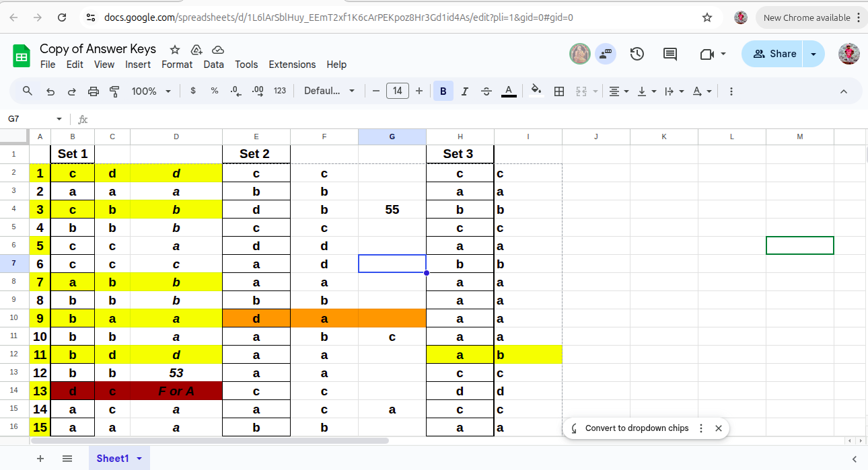Click the Print icon in toolbar
The height and width of the screenshot is (470, 868).
[94, 91]
